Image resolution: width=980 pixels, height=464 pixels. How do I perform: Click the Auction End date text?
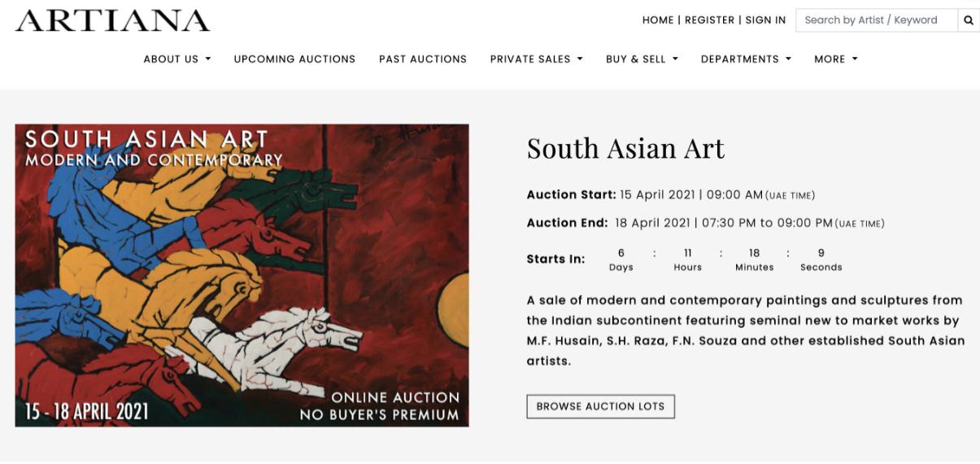pyautogui.click(x=724, y=223)
